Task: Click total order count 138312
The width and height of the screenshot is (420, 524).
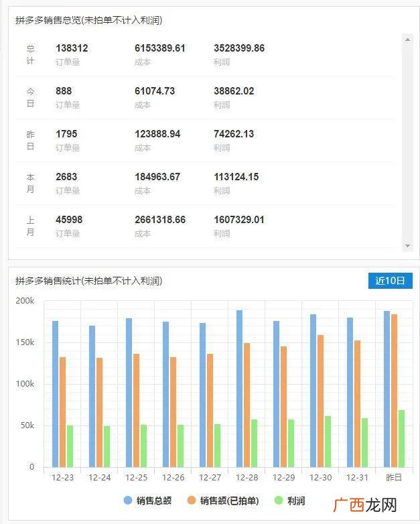Action: (72, 48)
